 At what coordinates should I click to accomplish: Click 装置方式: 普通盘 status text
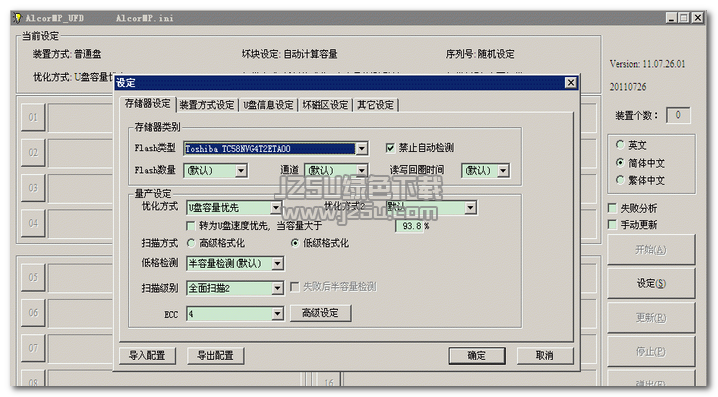click(x=67, y=54)
